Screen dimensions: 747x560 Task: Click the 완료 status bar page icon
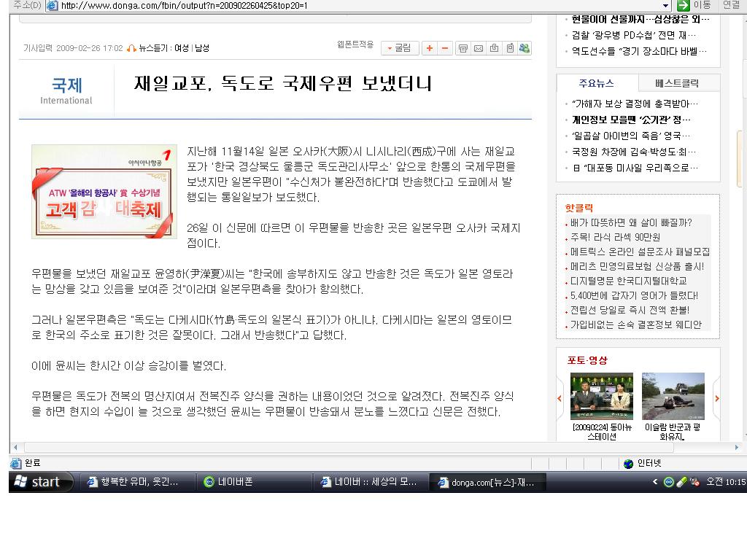pyautogui.click(x=16, y=463)
